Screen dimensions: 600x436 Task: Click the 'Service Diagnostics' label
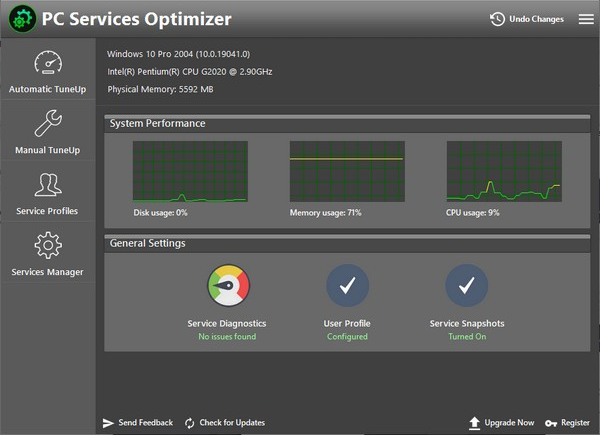(227, 324)
